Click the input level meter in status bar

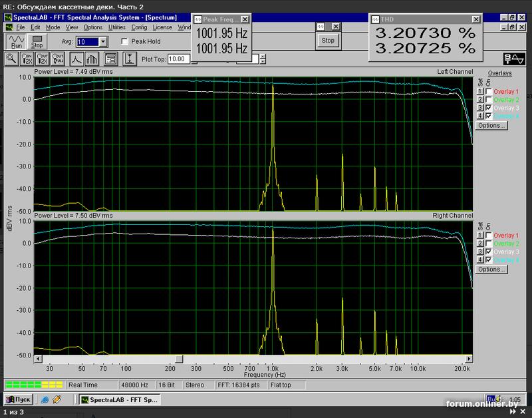click(x=33, y=385)
